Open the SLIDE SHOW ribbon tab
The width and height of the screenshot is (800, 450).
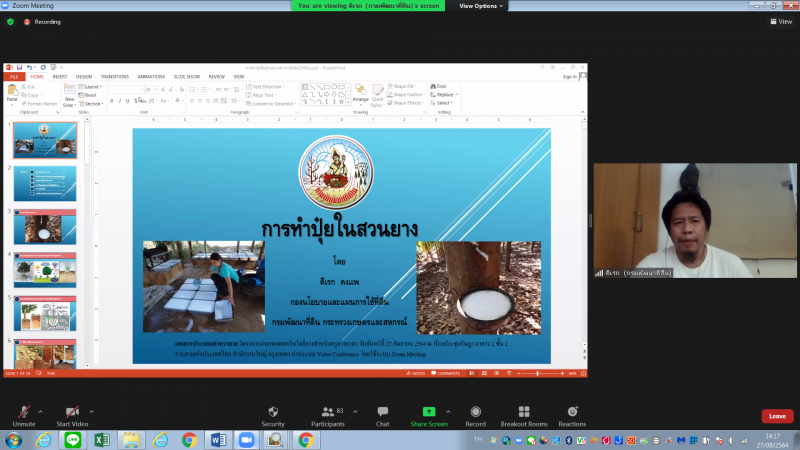[187, 76]
